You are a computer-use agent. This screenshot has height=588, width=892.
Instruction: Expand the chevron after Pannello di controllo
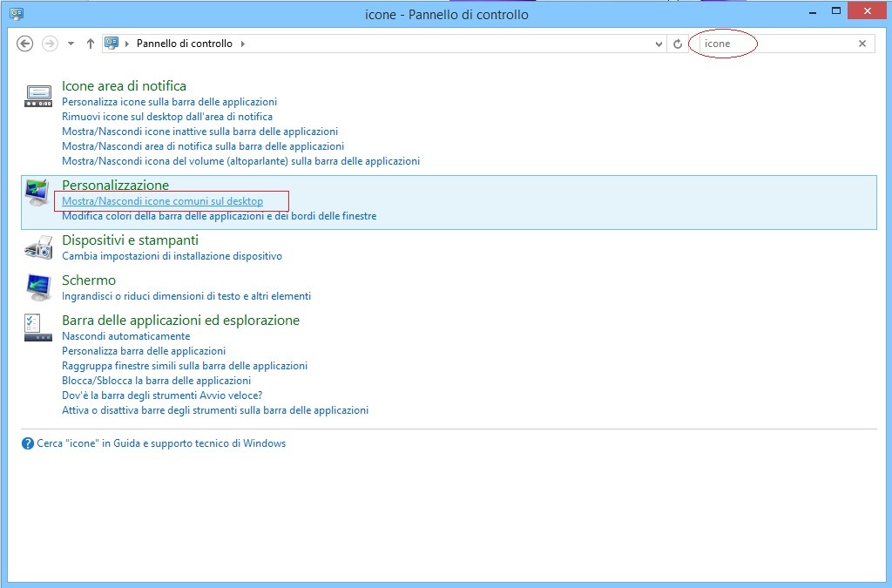pyautogui.click(x=243, y=44)
